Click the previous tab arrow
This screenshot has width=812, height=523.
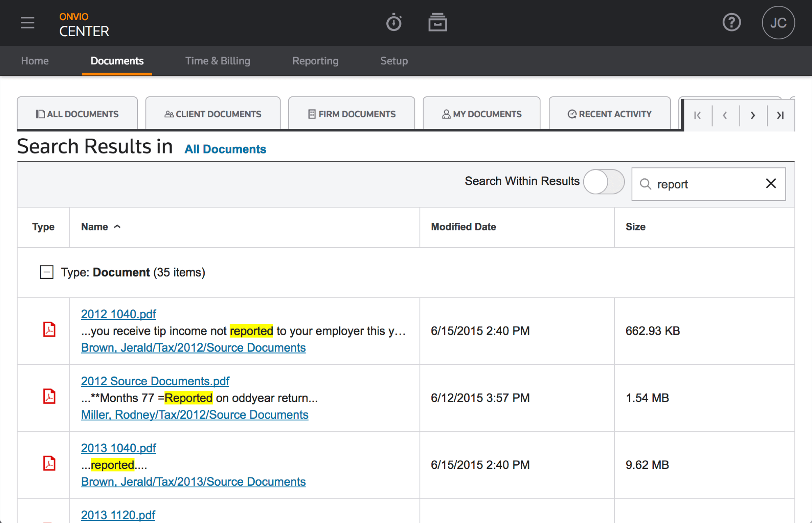click(x=725, y=115)
